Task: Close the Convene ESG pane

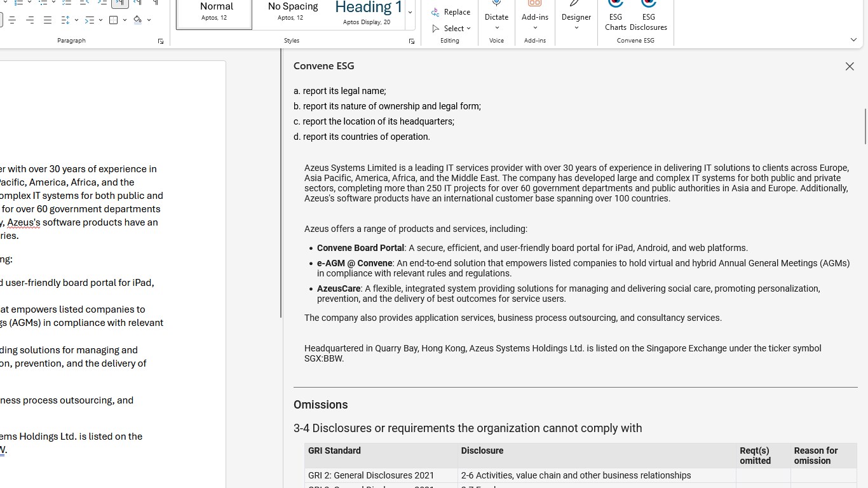Action: (850, 66)
